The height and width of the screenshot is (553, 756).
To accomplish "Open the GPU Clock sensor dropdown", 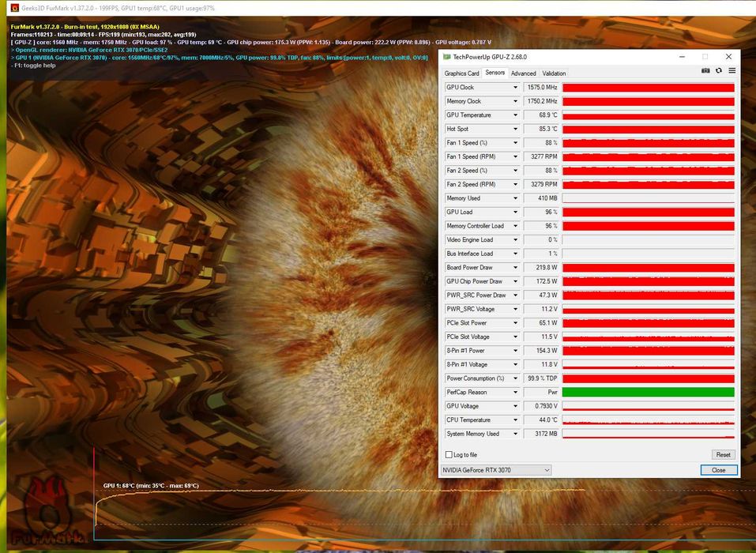I will pyautogui.click(x=515, y=87).
